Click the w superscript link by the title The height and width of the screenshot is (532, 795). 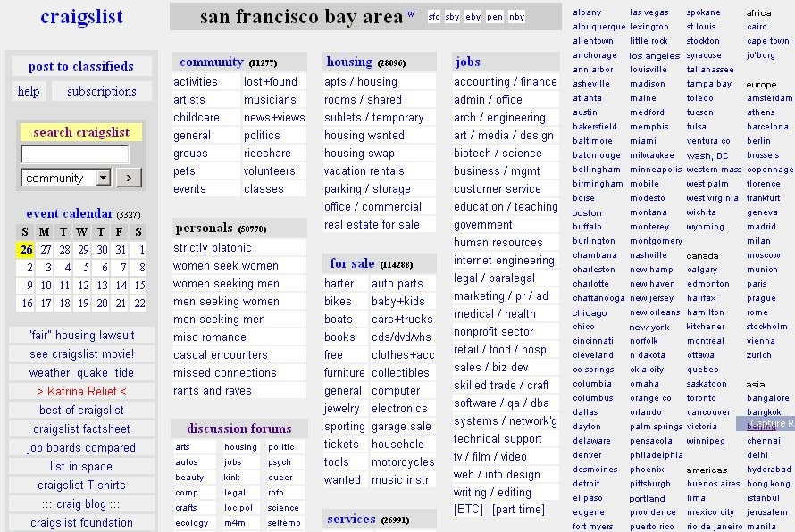411,13
